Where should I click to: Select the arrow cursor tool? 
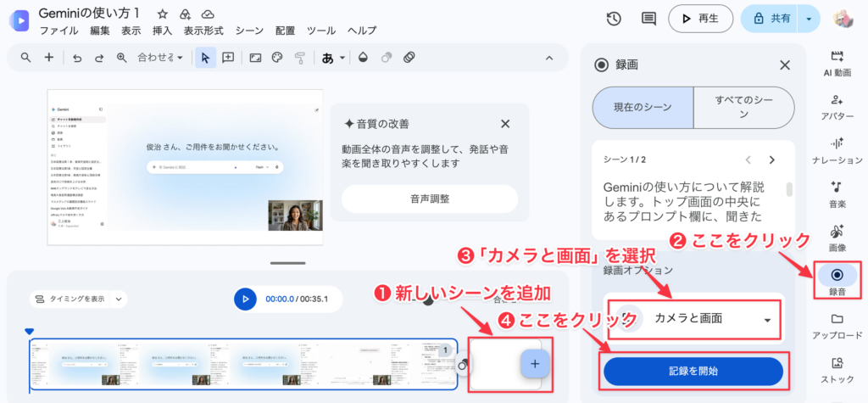point(205,58)
